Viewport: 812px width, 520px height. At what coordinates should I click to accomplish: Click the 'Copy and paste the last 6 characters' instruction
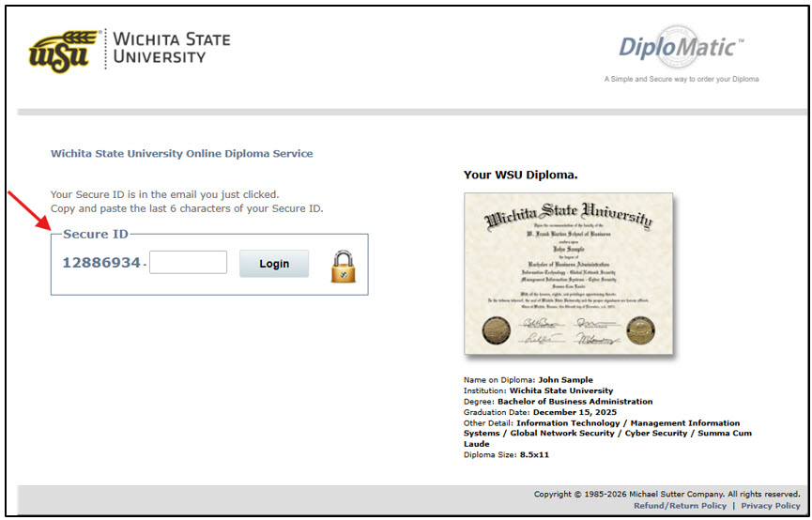(x=187, y=208)
